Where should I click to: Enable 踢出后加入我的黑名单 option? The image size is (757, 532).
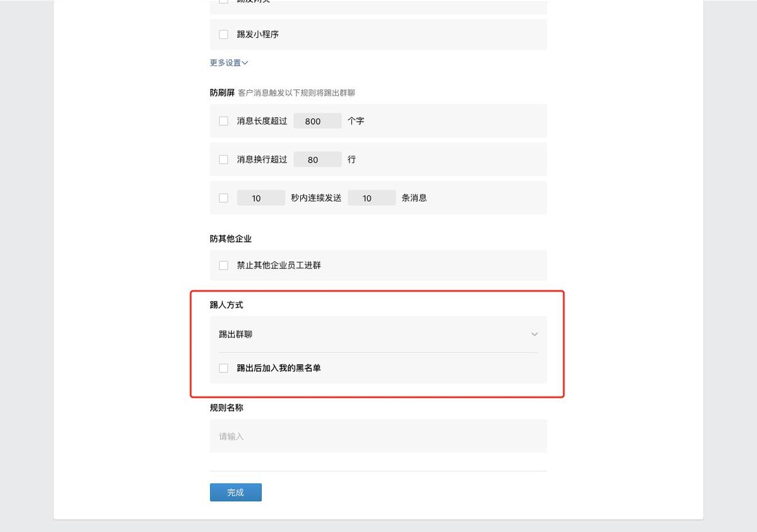tap(223, 367)
